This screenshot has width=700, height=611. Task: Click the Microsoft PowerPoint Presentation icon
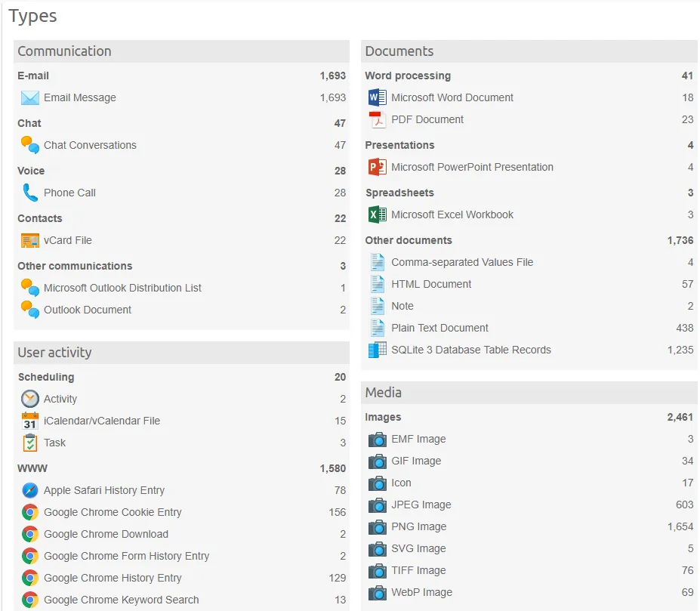(378, 167)
